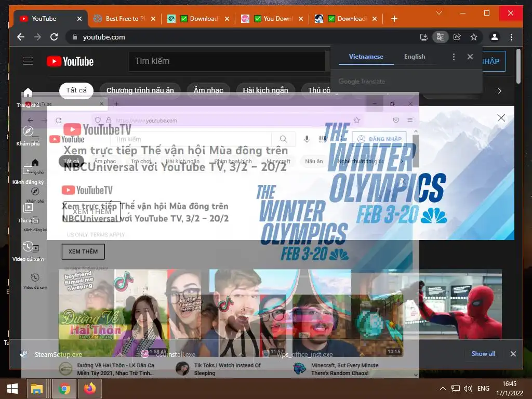Viewport: 532px width, 399px height.
Task: Open Chrome's tab search chevron dropdown
Action: coord(439,13)
